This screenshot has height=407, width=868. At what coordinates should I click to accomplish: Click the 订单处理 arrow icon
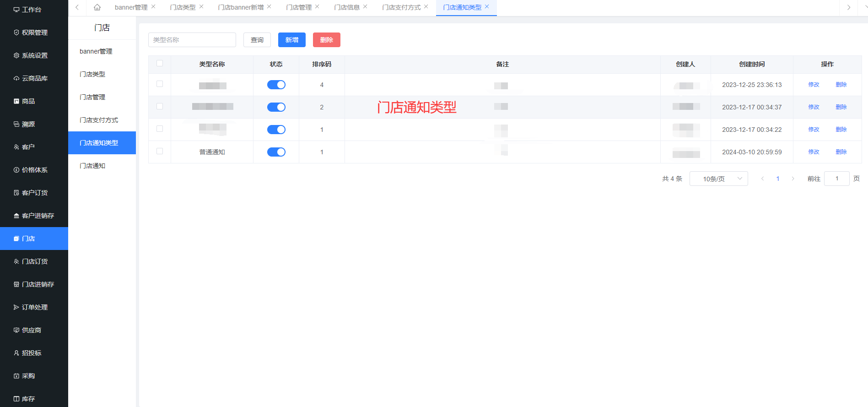point(16,307)
